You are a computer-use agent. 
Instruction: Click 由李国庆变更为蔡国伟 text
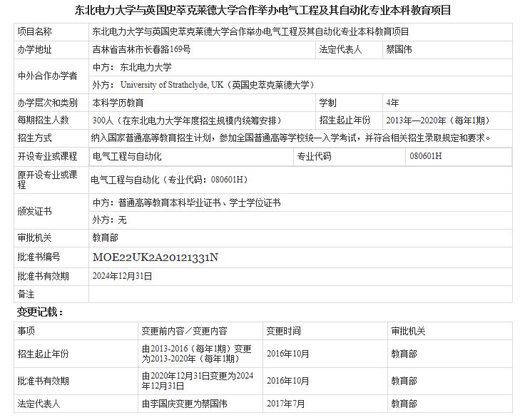185,404
